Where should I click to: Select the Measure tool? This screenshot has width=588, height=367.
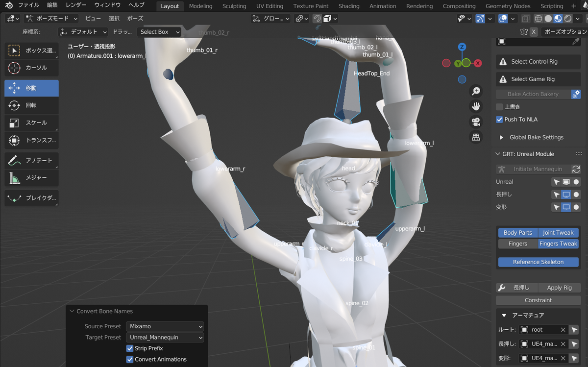[x=31, y=178]
